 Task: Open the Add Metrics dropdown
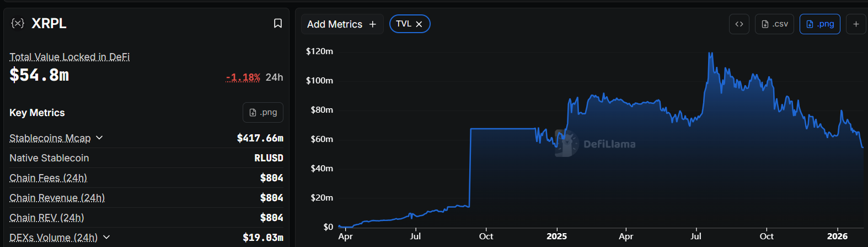point(341,24)
